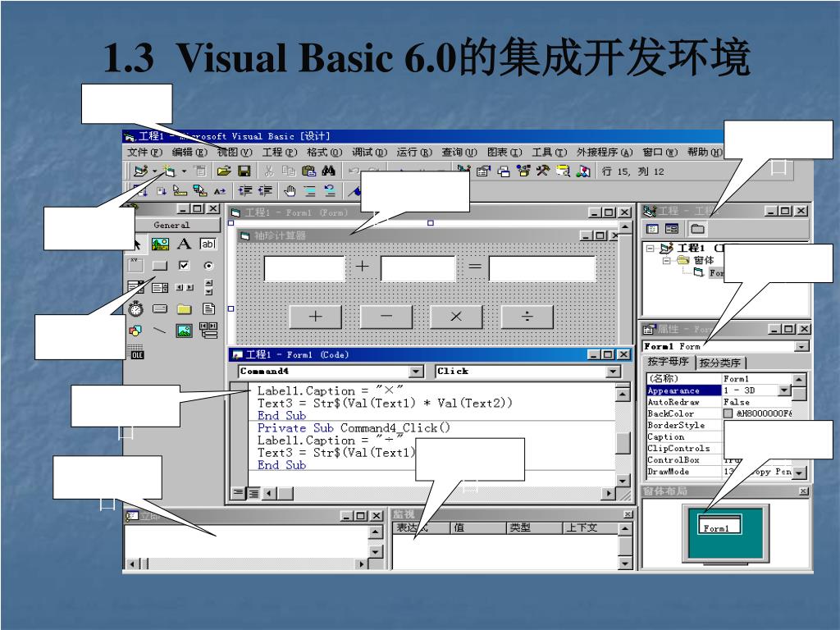
Task: Open the 运行(R) menu
Action: coord(414,152)
